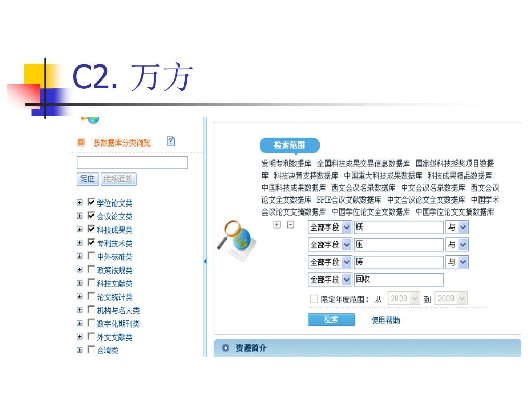Open field dropdown for the 回收 row

click(x=330, y=280)
